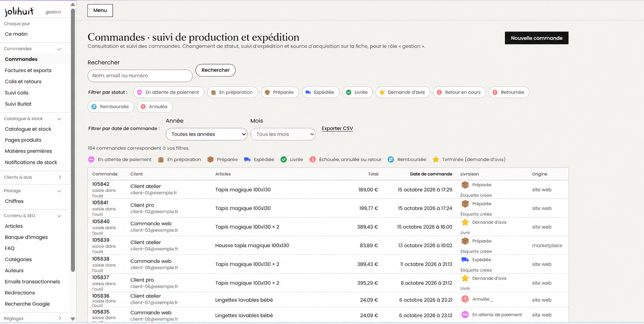This screenshot has width=644, height=324.
Task: Click the blue refresh icon in the Remboursée legend
Action: (x=391, y=160)
